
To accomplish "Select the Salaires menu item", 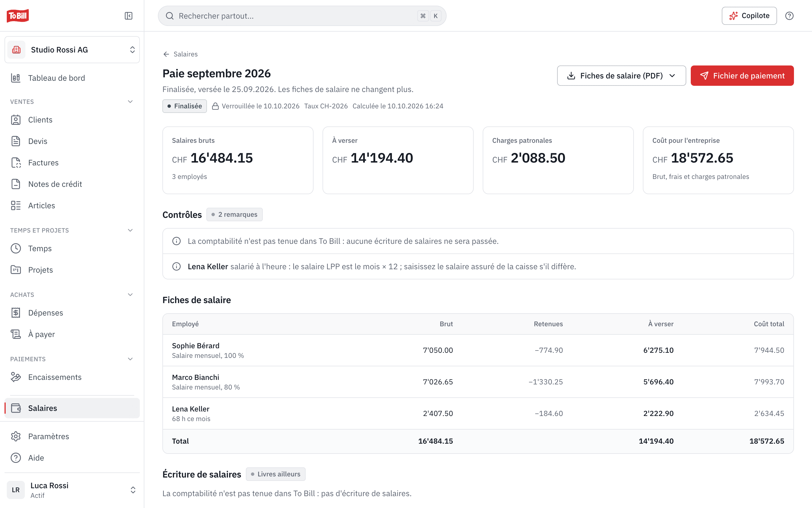I will click(x=72, y=408).
